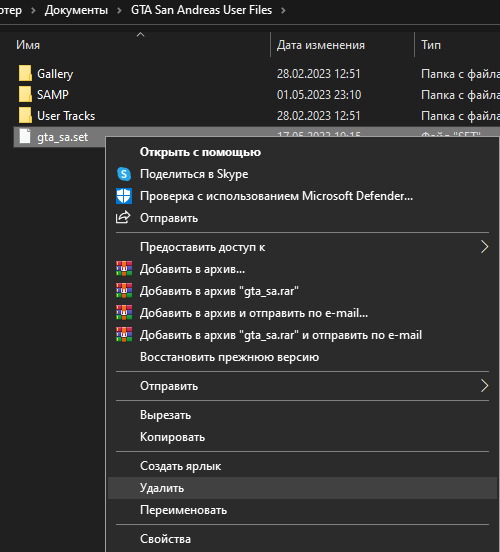Image resolution: width=500 pixels, height=552 pixels.
Task: Click breadcrumb chevron after GTA San Andreas User Files
Action: pos(283,10)
